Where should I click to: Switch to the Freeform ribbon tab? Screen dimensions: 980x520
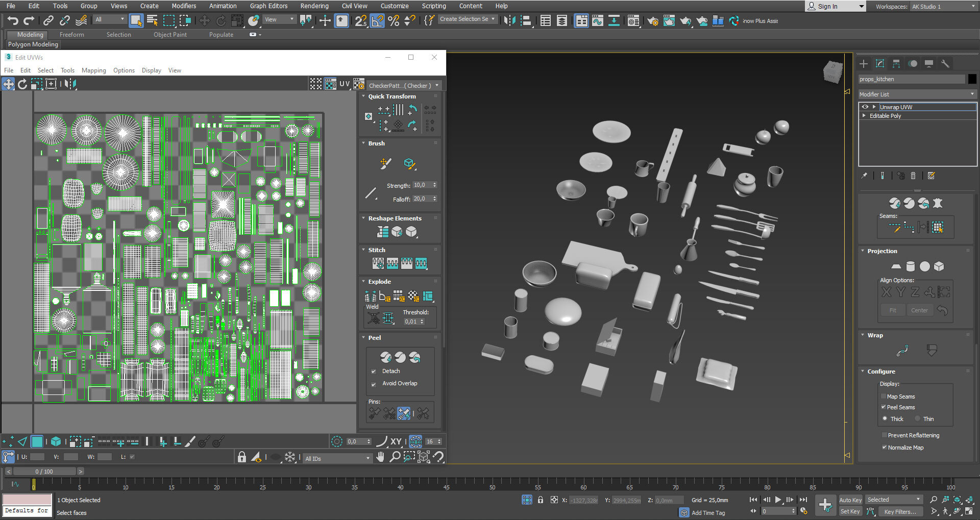click(71, 35)
